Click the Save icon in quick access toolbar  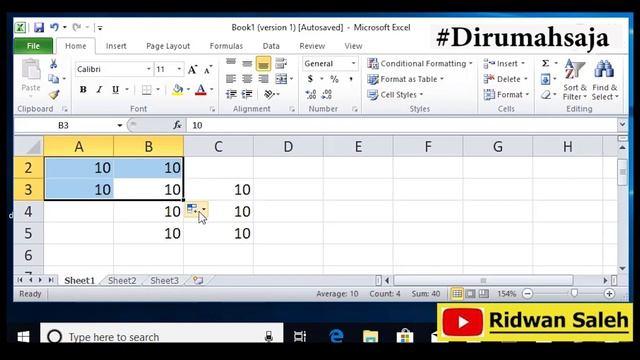(39, 27)
